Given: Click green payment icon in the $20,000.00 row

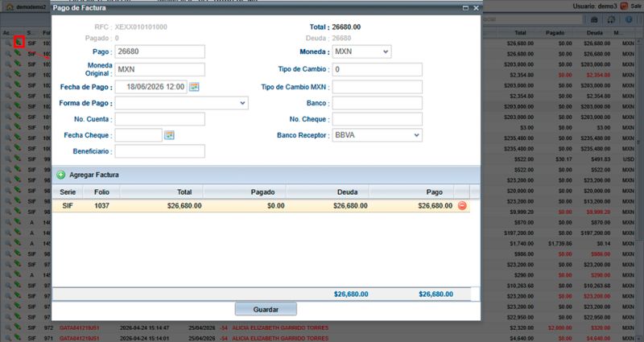Looking at the screenshot, I should point(18,190).
